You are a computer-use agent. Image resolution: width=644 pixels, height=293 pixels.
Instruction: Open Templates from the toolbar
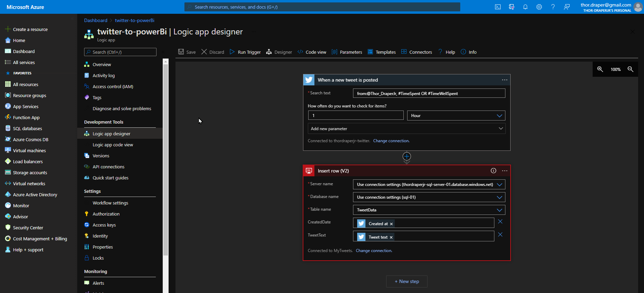382,52
